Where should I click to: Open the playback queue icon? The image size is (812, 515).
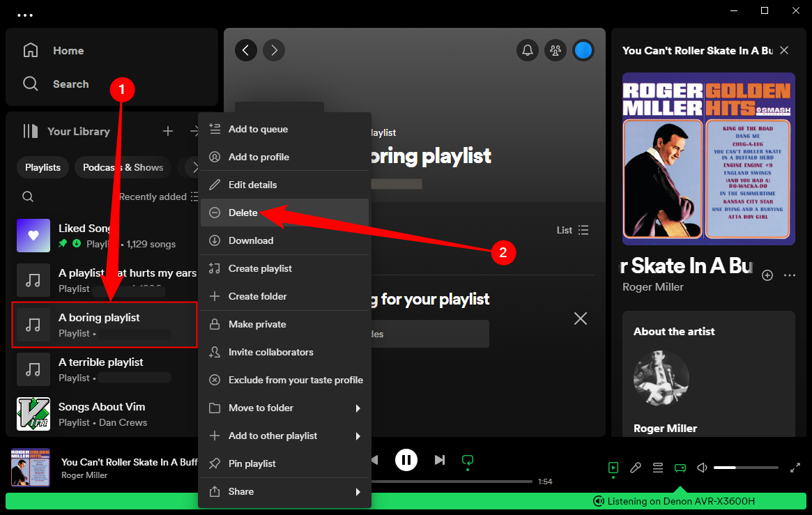(657, 468)
